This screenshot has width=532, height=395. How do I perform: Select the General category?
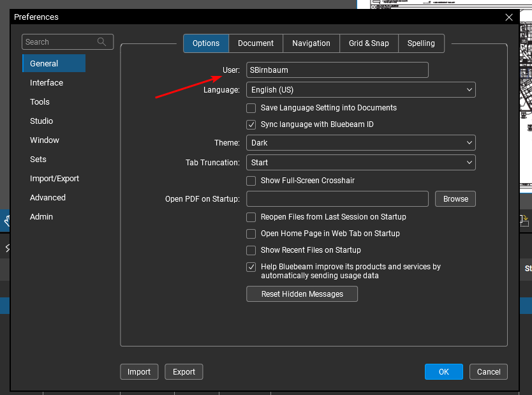pyautogui.click(x=54, y=63)
